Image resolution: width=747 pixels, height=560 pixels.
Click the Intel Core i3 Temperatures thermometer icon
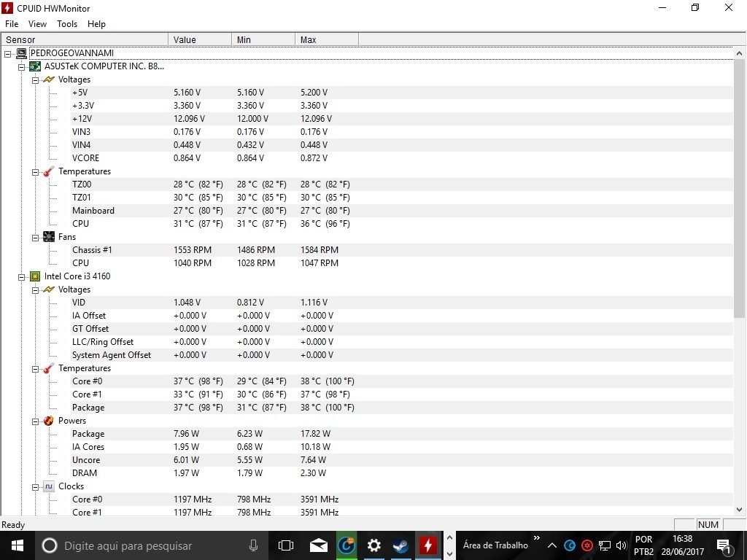[x=49, y=368]
